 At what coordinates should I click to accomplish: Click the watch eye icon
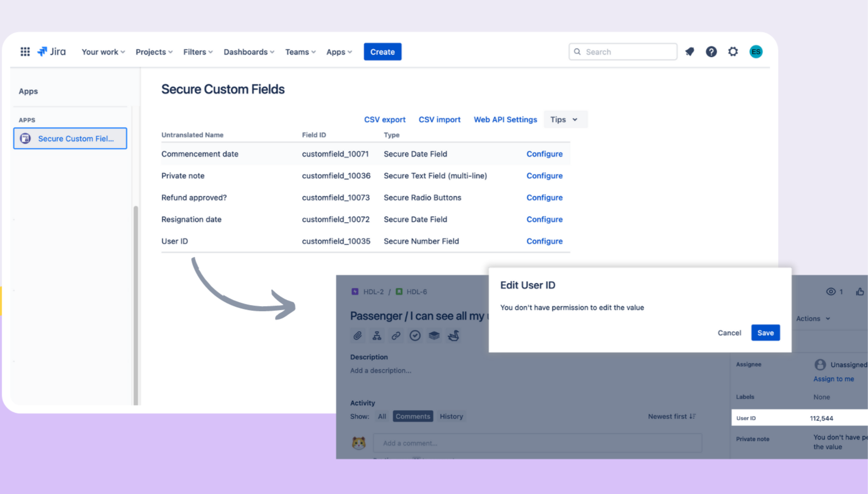(830, 291)
